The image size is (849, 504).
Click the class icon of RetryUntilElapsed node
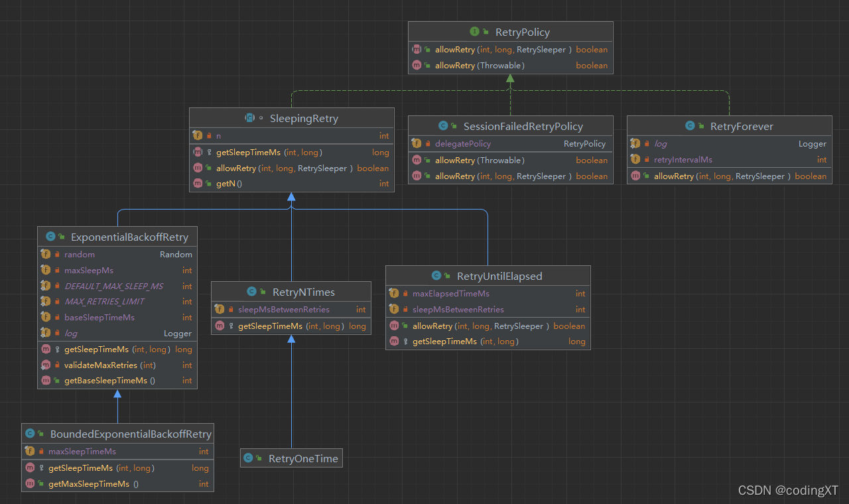tap(436, 276)
